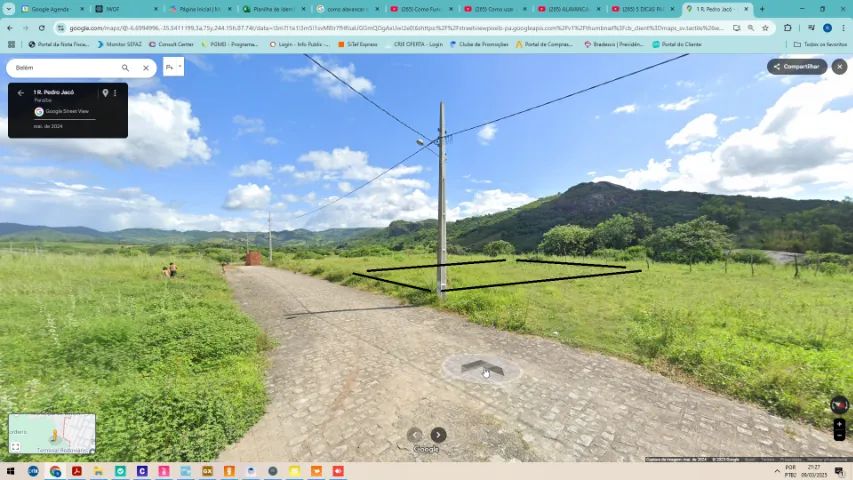Switch to the como alavancar tab
Viewport: 853px width, 480px height.
(348, 9)
